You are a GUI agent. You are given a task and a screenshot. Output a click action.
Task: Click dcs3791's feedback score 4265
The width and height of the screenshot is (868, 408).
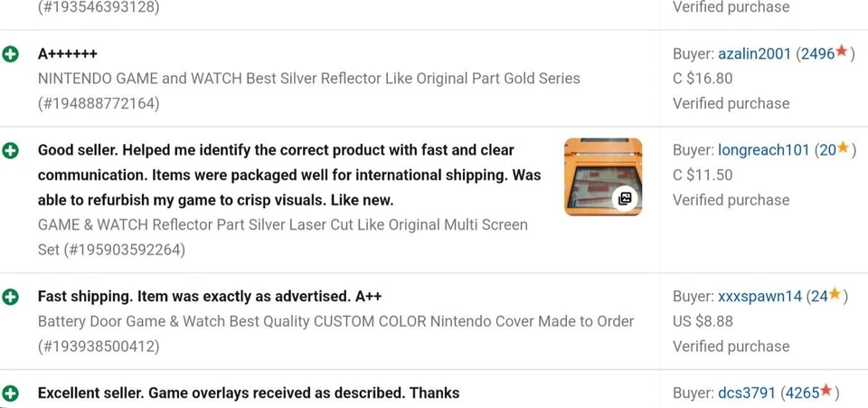803,393
